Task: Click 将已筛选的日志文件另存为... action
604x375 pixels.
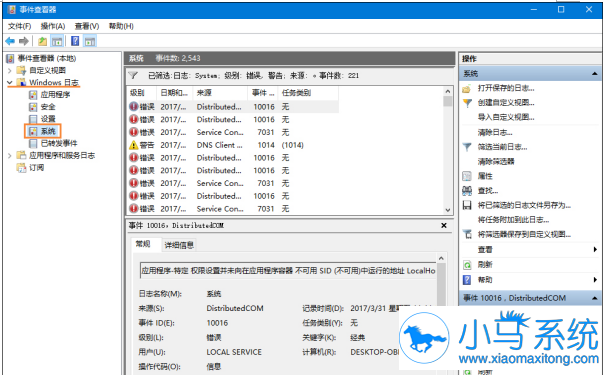Action: 524,206
